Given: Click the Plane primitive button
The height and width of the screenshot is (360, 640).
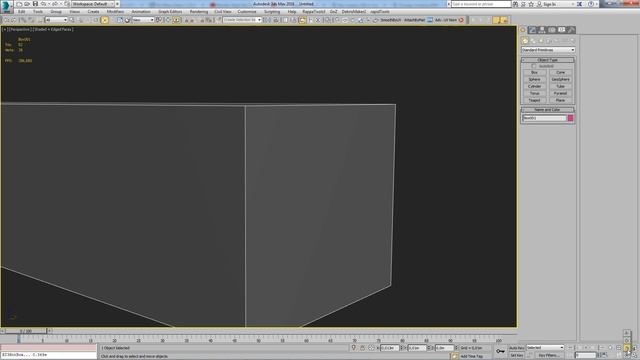Looking at the screenshot, I should click(x=560, y=100).
